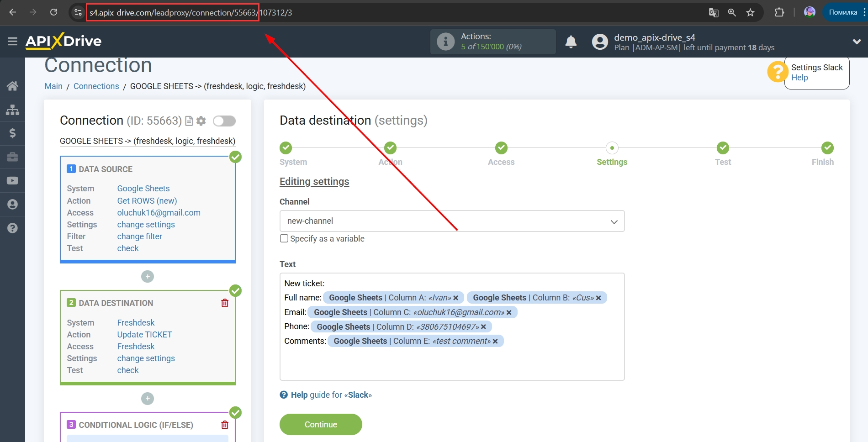868x442 pixels.
Task: Click the connection notes document icon
Action: coord(189,121)
